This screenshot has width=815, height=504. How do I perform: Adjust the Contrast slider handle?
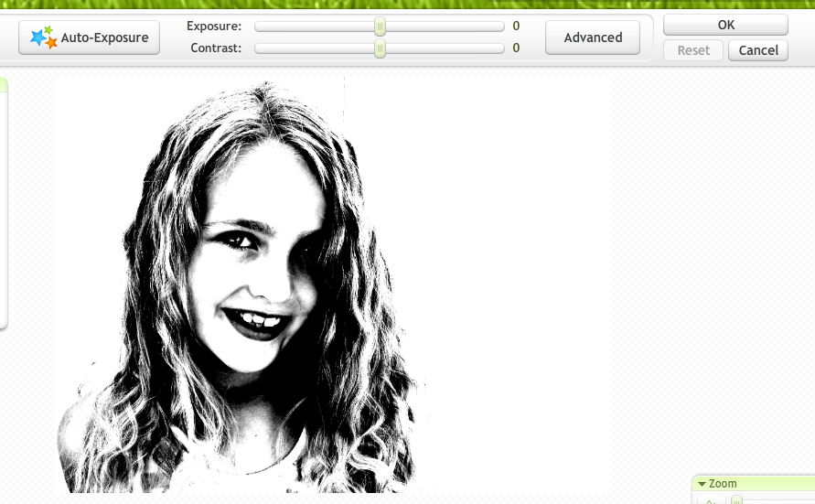pos(380,48)
